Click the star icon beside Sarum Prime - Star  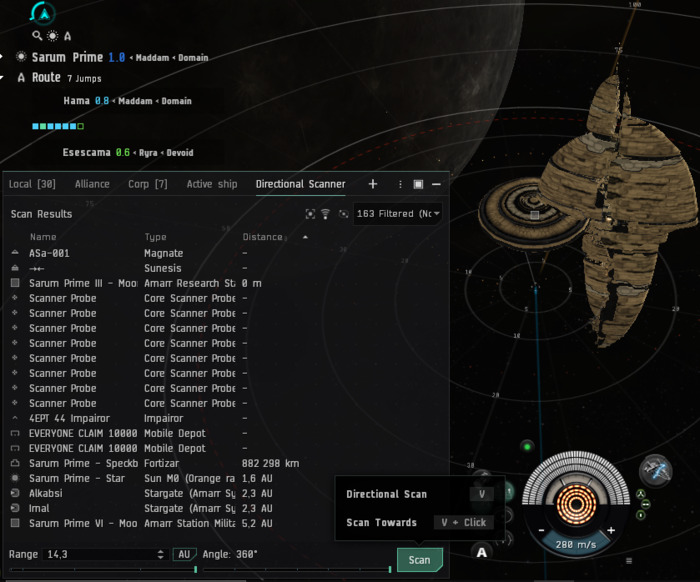pos(15,478)
